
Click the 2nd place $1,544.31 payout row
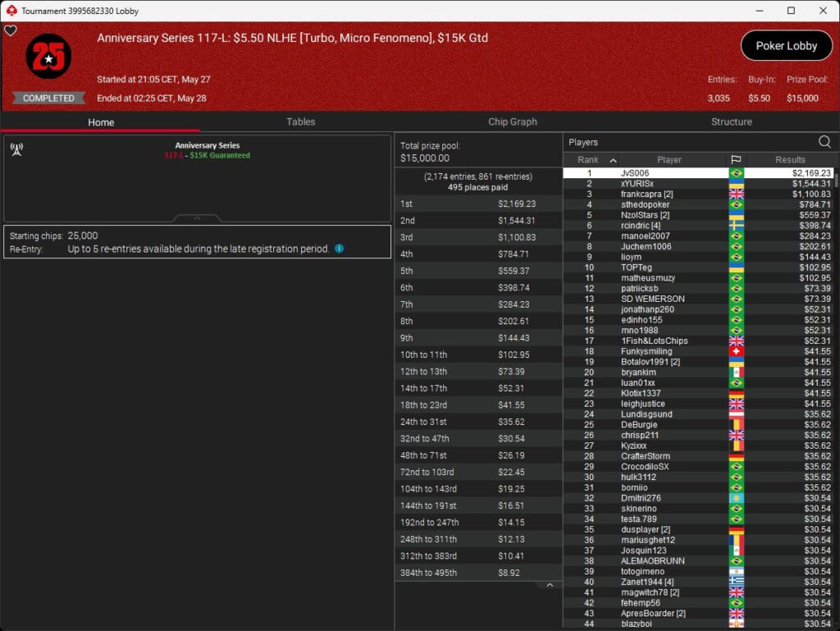tap(478, 220)
